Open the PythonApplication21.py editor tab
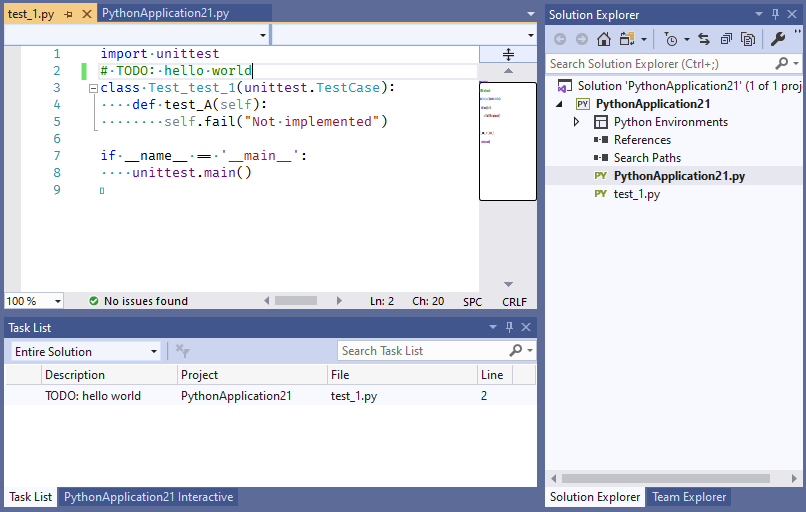 coord(166,13)
